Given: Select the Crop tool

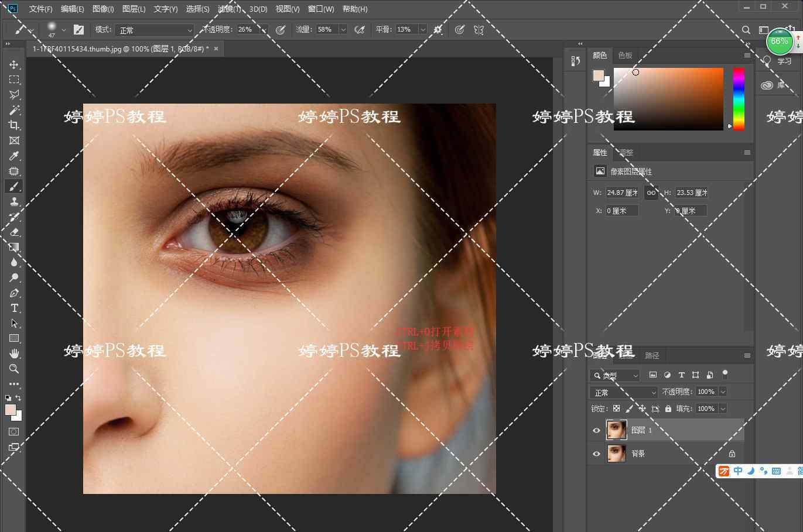Looking at the screenshot, I should click(x=14, y=125).
